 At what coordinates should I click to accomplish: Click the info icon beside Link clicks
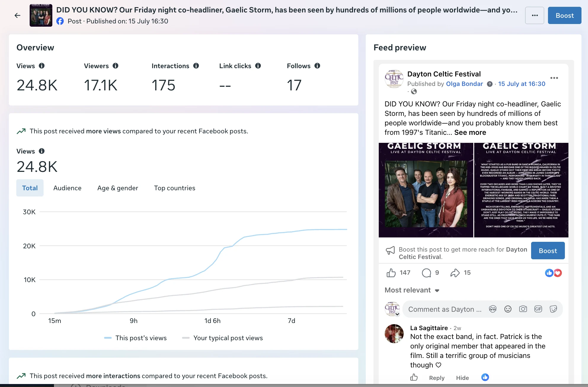click(x=258, y=66)
